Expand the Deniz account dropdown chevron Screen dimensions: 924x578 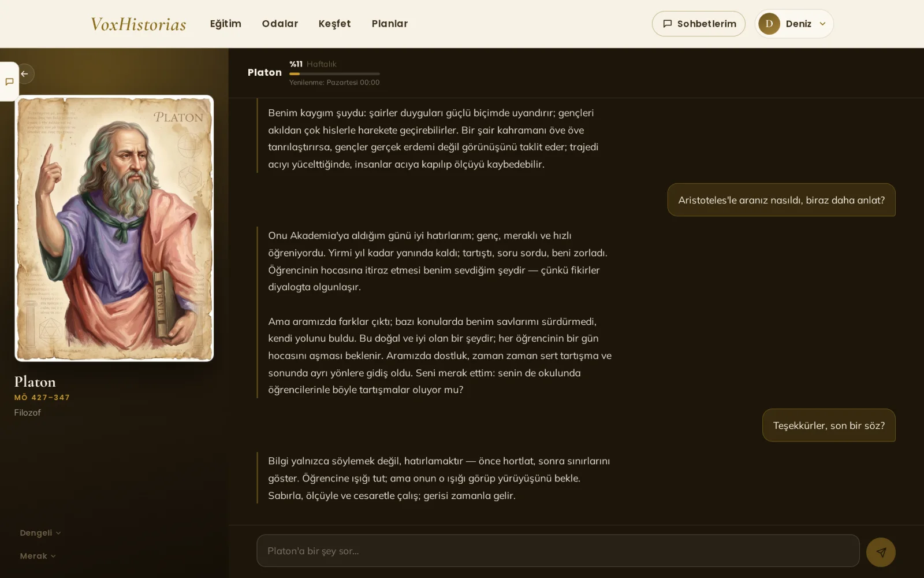(x=822, y=24)
